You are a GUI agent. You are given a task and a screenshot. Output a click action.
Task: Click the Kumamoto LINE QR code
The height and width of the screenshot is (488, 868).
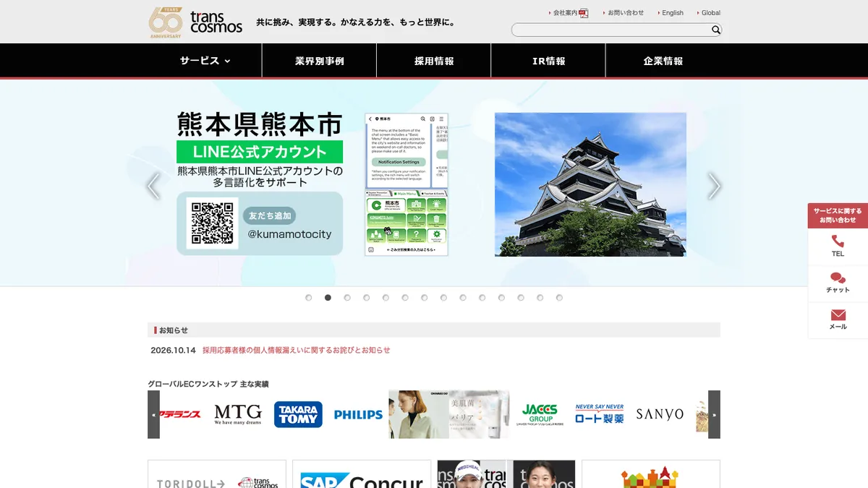(213, 223)
